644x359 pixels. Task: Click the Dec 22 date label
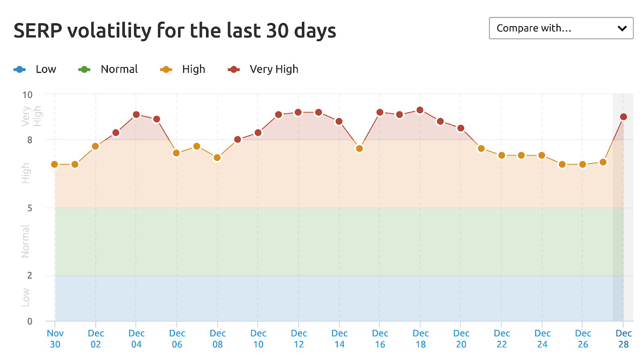(502, 338)
